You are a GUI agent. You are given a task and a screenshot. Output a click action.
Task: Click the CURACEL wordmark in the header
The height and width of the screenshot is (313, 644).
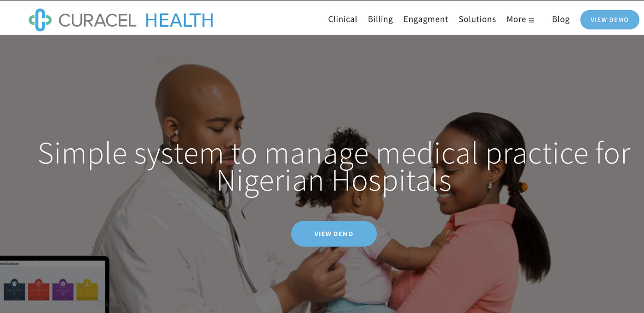[98, 20]
